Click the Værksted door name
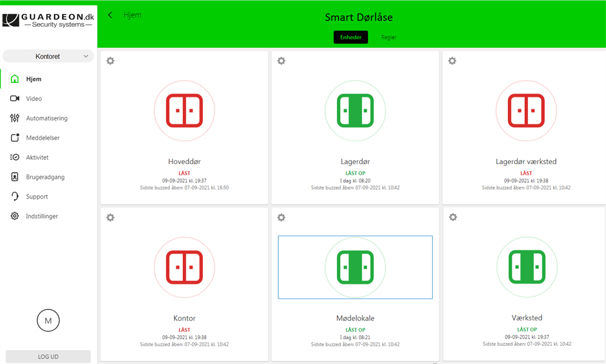The width and height of the screenshot is (606, 364). pyautogui.click(x=527, y=318)
